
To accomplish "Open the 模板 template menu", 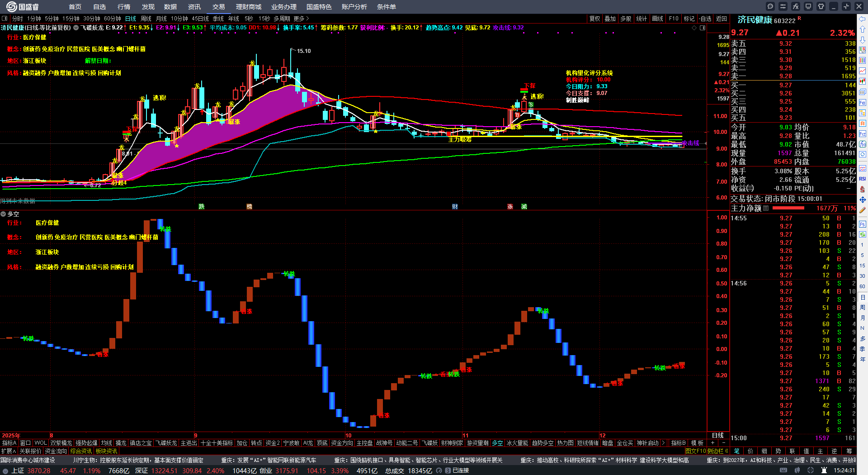I will (x=697, y=443).
